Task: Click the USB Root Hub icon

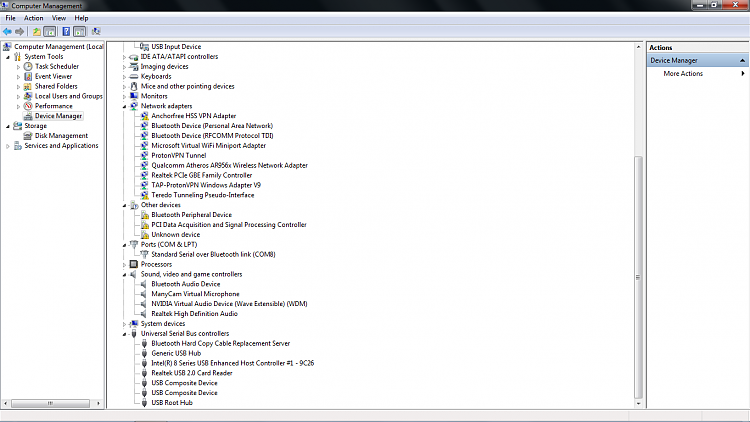Action: (x=144, y=403)
